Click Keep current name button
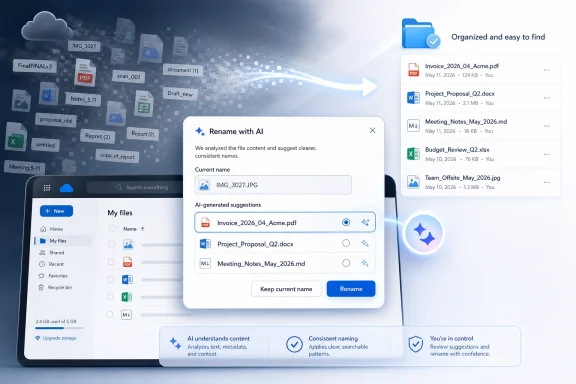The image size is (576, 384). [286, 289]
